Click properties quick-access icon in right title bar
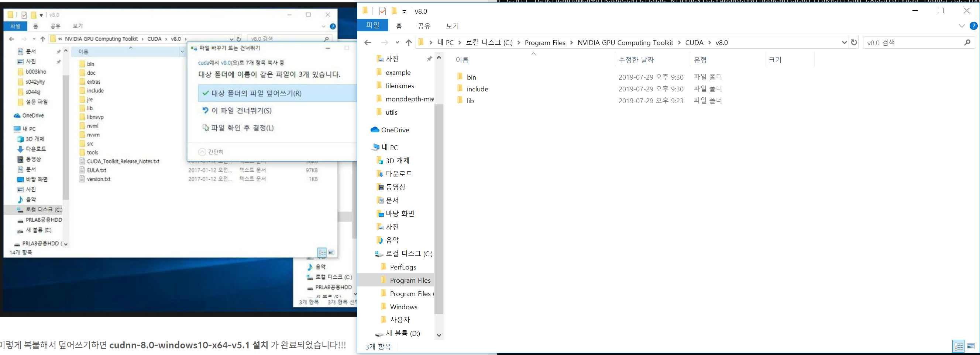 click(382, 11)
